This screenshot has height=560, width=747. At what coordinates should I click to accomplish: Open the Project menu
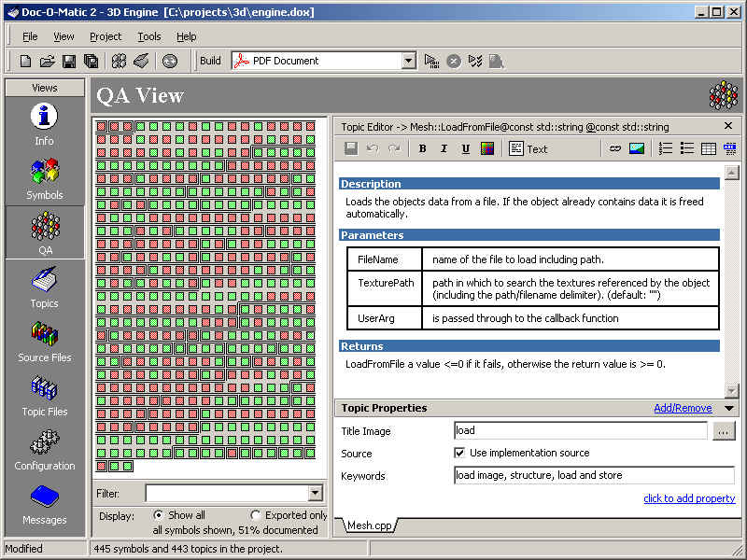[106, 36]
